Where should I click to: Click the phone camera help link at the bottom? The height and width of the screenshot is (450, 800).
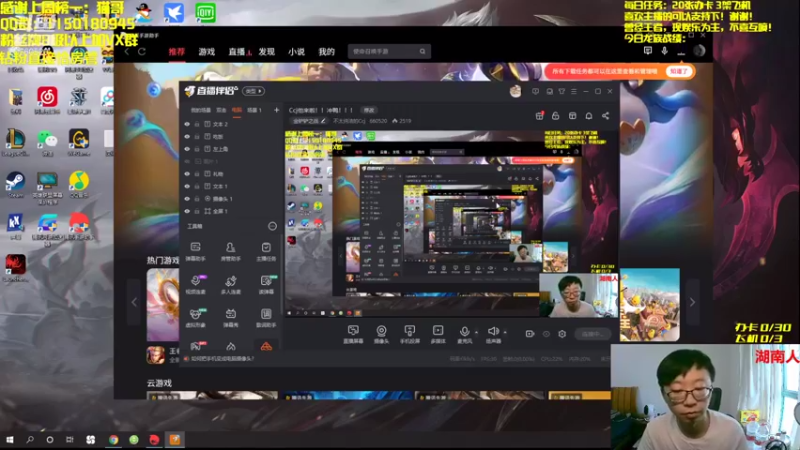point(222,359)
